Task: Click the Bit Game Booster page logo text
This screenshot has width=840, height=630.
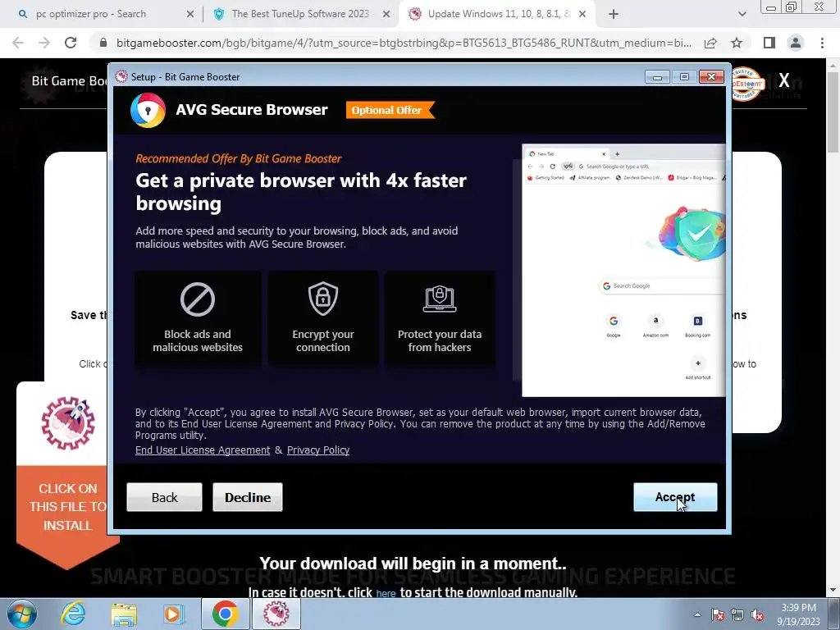Action: (69, 81)
